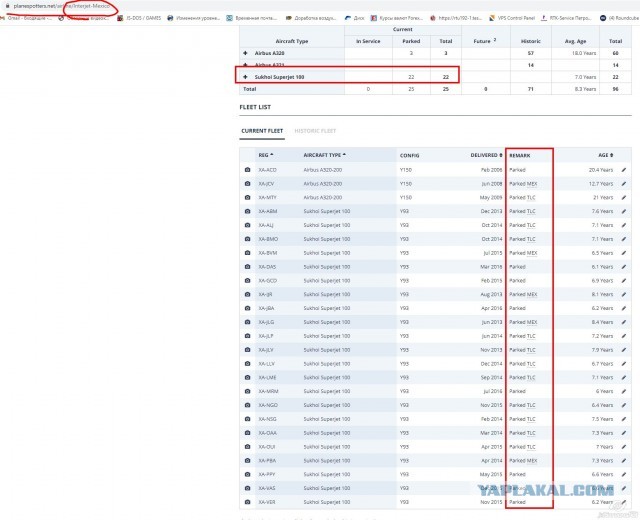640x520 pixels.
Task: Open photos for aircraft XA-MRM
Action: coord(247,391)
